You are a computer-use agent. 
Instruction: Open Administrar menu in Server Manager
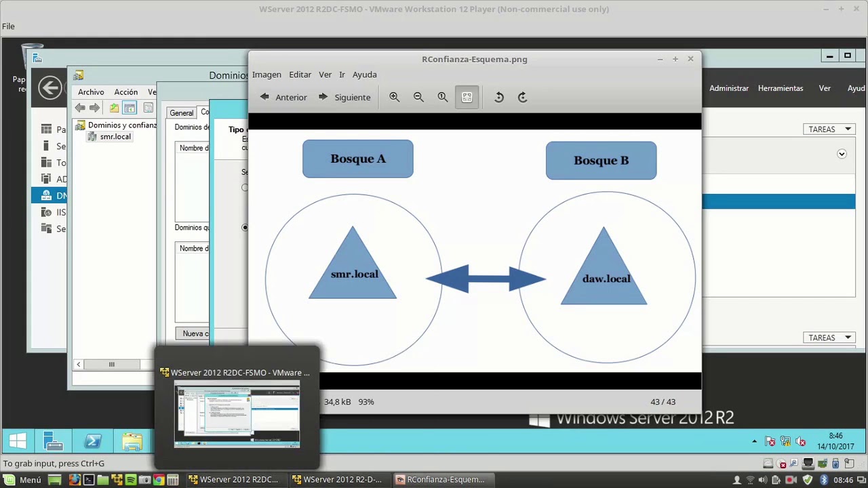[x=729, y=88]
